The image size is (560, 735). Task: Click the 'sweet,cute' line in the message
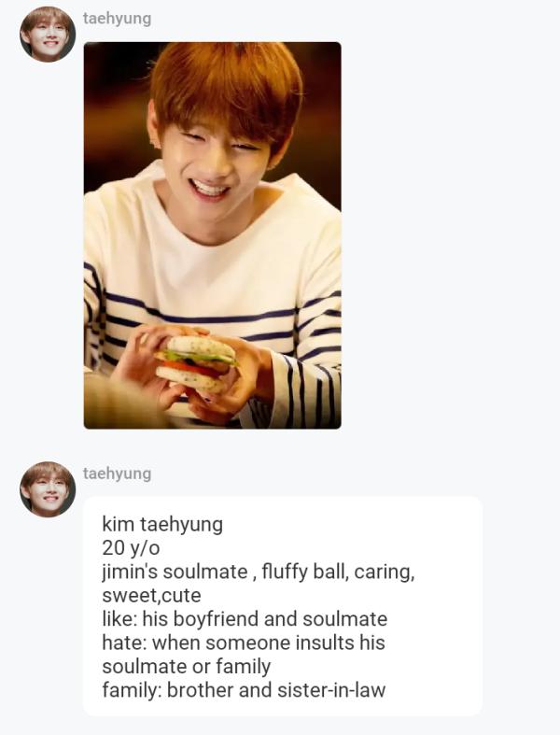pos(151,595)
